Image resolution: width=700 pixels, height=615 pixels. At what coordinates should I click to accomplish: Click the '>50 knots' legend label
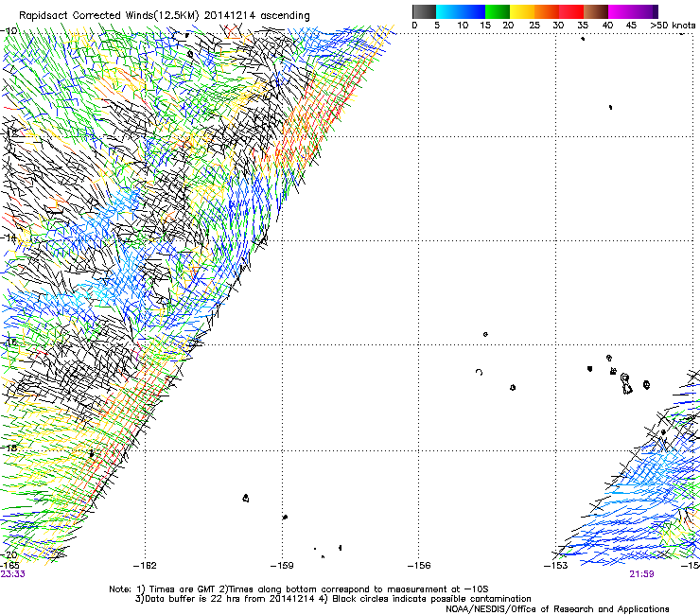pos(673,26)
